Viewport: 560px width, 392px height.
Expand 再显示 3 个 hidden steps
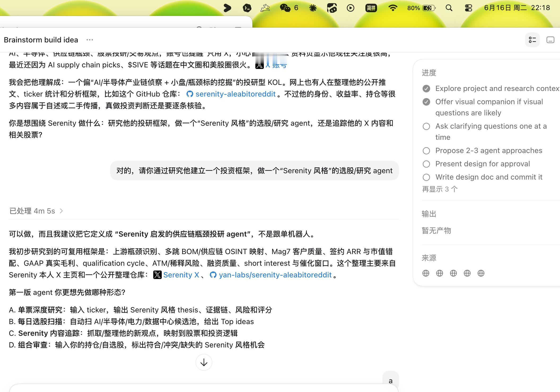coord(440,189)
